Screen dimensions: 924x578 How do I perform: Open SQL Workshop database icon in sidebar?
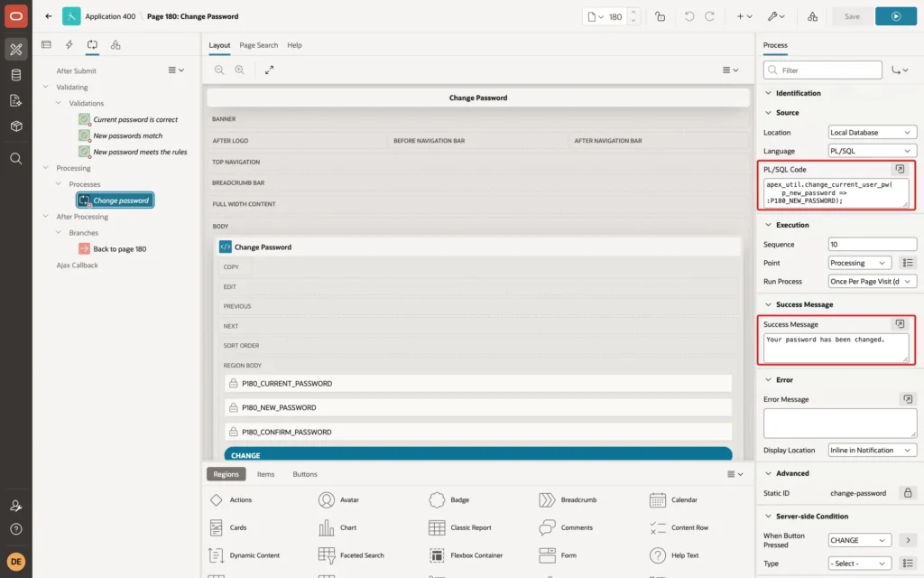[x=16, y=75]
